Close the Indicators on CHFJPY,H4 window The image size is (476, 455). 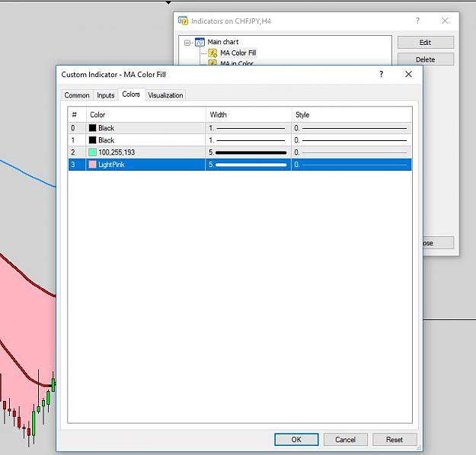click(x=445, y=21)
